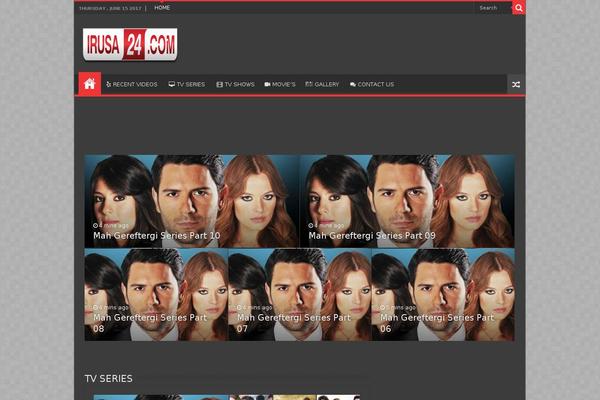Open the Recent Videos menu item
This screenshot has width=600, height=400.
click(132, 84)
